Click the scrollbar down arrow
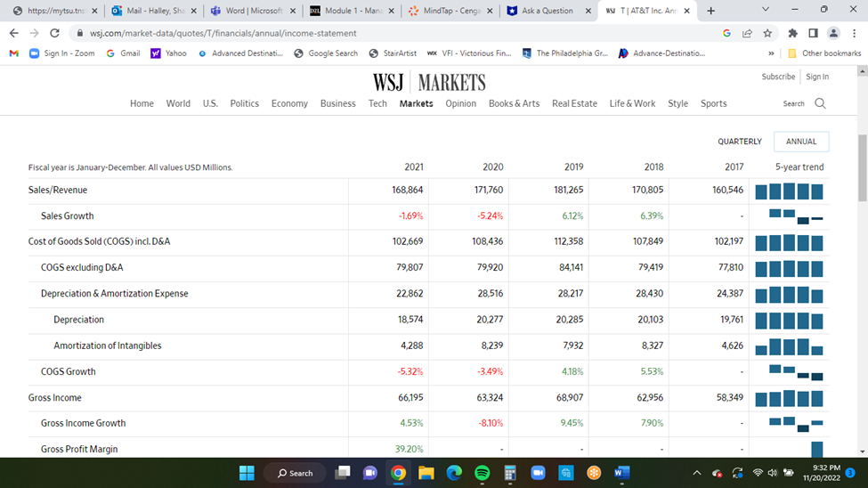Viewport: 868px width, 488px height. [863, 452]
